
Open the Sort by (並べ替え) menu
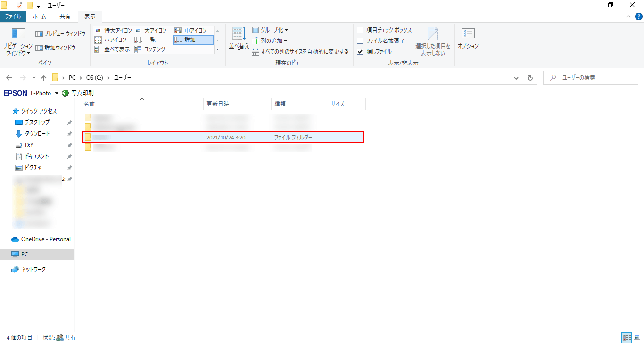click(239, 40)
